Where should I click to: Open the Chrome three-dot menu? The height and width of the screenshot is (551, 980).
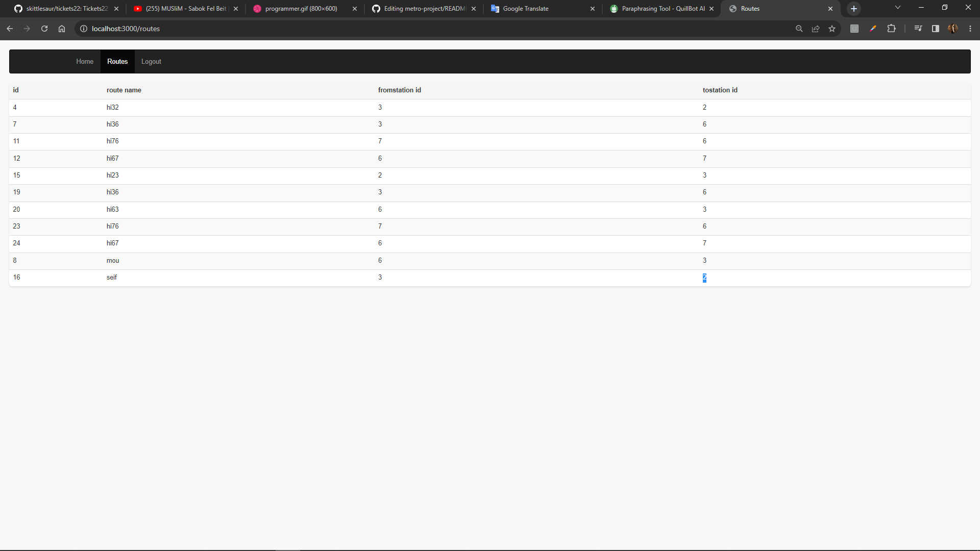[x=970, y=29]
